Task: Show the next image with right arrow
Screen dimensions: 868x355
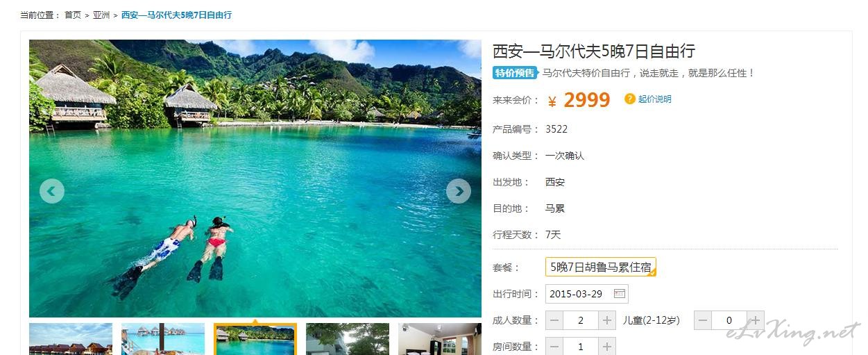Action: (x=458, y=191)
